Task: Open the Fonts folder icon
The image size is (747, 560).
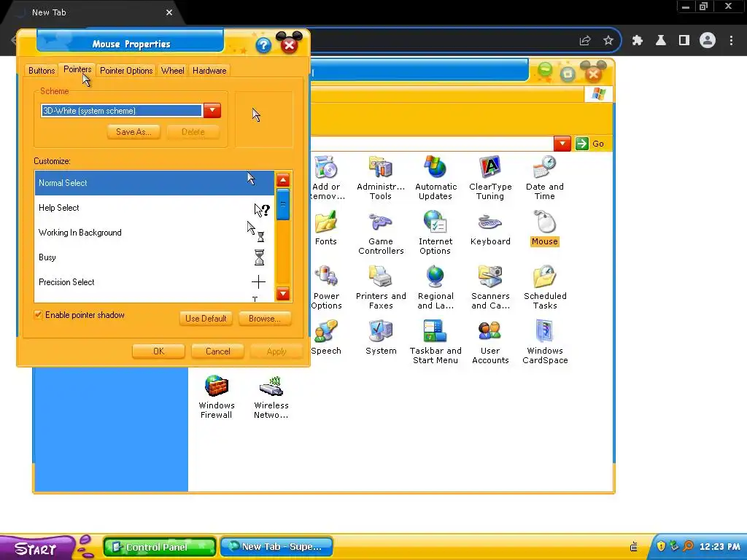Action: [x=326, y=222]
